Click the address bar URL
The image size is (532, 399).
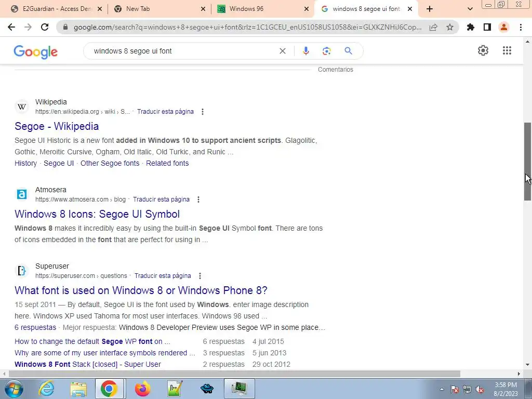(247, 27)
